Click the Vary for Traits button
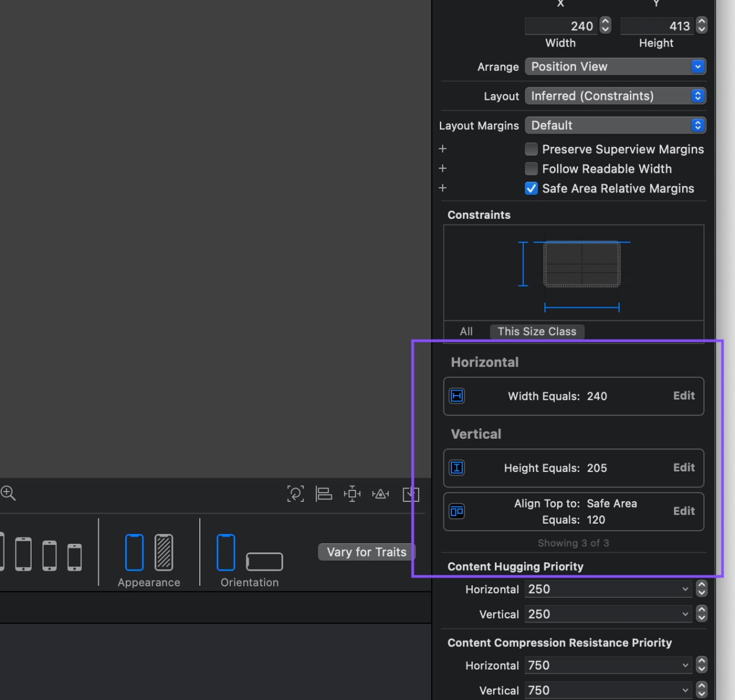The width and height of the screenshot is (735, 700). click(366, 552)
